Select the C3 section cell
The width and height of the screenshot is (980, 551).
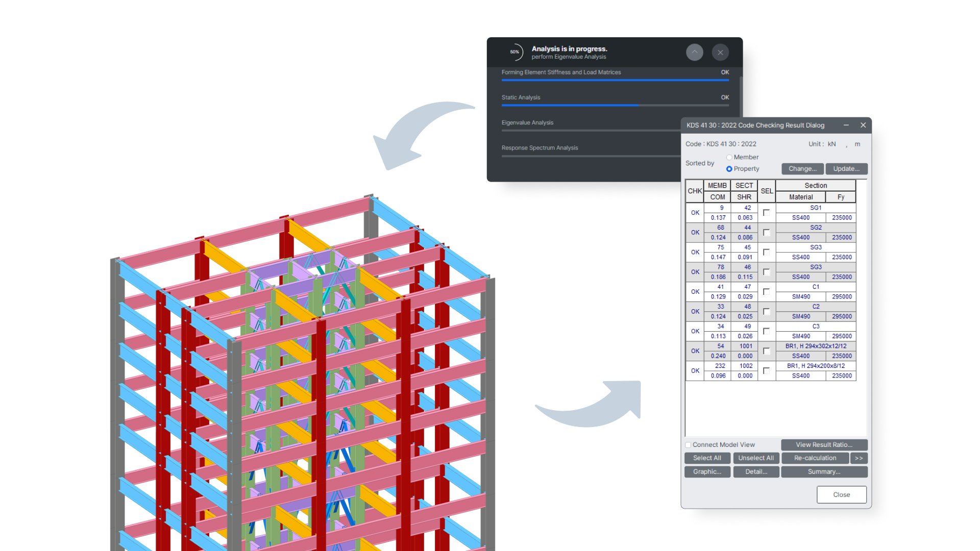coord(816,327)
